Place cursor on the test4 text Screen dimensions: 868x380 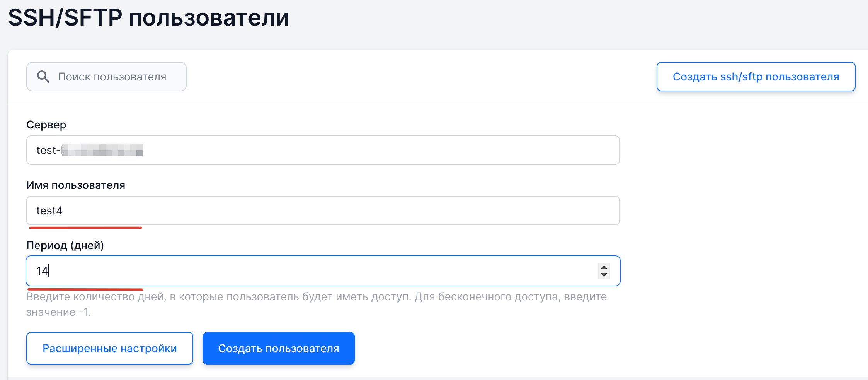click(49, 211)
